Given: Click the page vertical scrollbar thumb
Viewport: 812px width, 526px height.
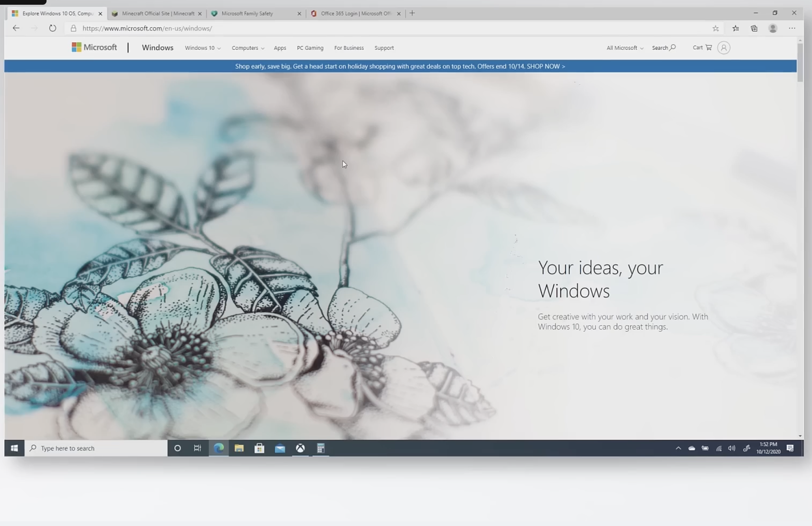Looking at the screenshot, I should pyautogui.click(x=800, y=62).
